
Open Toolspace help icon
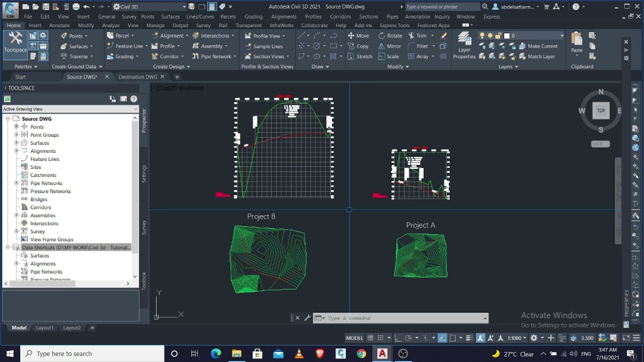coord(134,99)
